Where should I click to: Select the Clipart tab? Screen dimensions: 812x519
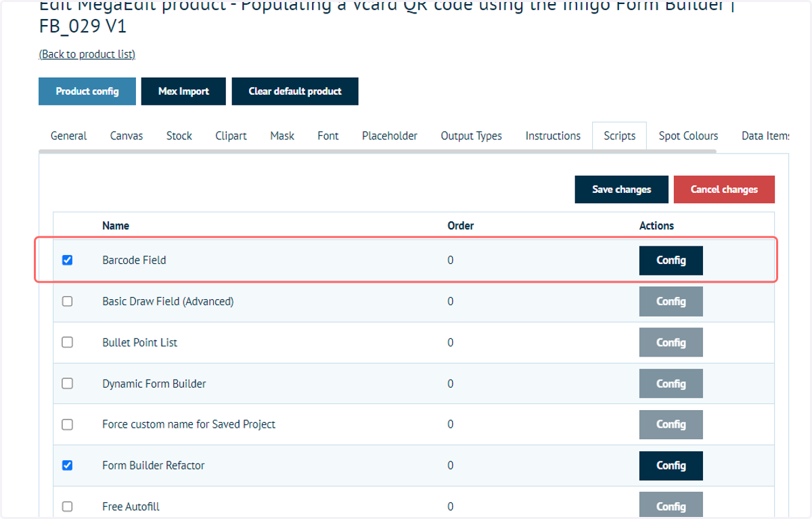coord(231,136)
